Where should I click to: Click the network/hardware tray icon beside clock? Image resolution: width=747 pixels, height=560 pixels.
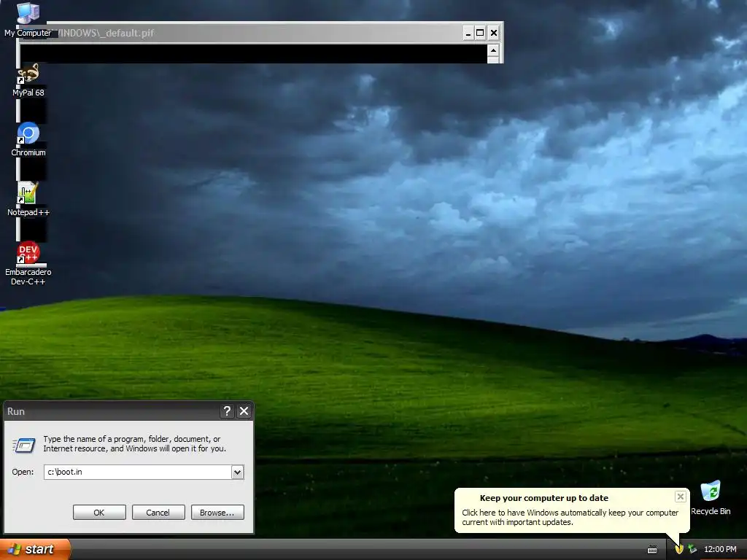(693, 549)
